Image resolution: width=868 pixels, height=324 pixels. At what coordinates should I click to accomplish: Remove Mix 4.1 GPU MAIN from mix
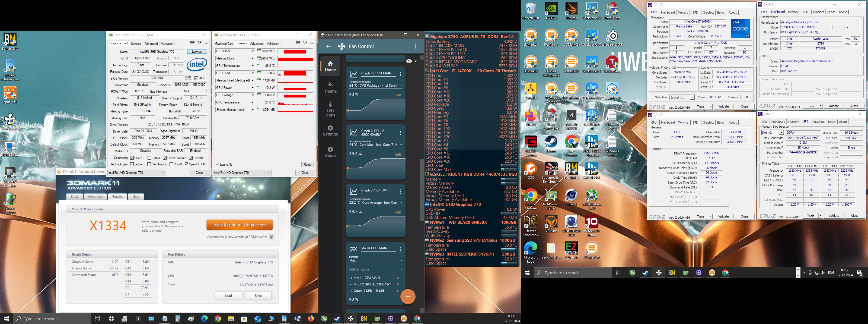(x=398, y=278)
